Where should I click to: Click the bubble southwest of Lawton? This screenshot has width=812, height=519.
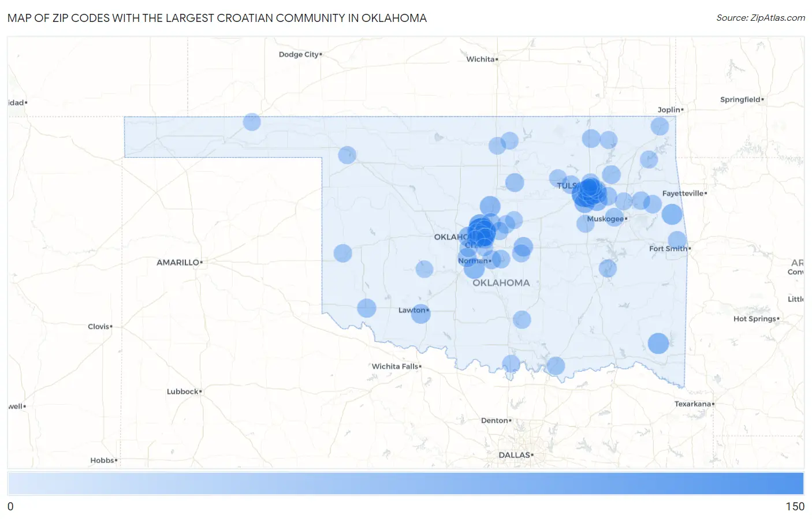click(x=367, y=308)
